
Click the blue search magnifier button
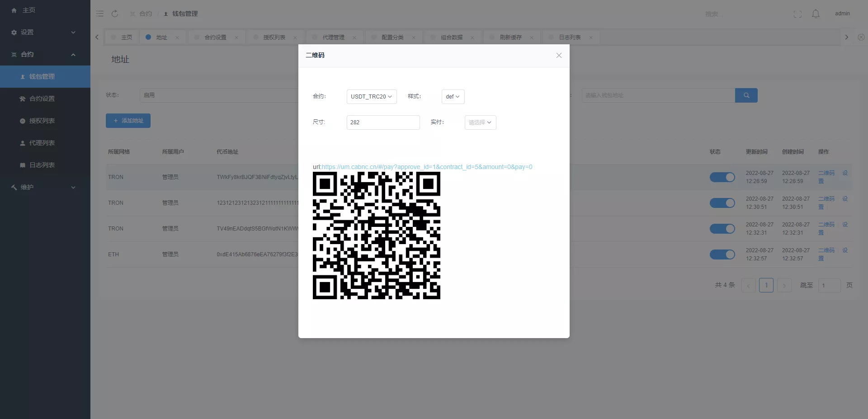click(x=746, y=95)
